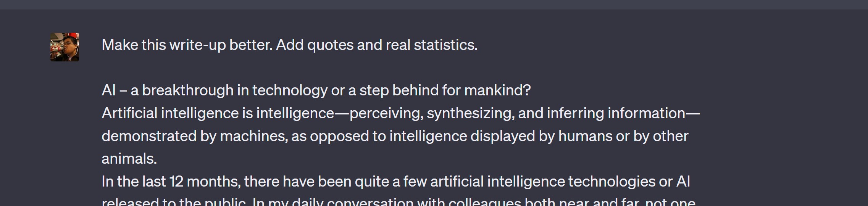Click the sentence 'Make this write-up better.'
Screen dimensions: 868x206
[x=187, y=45]
